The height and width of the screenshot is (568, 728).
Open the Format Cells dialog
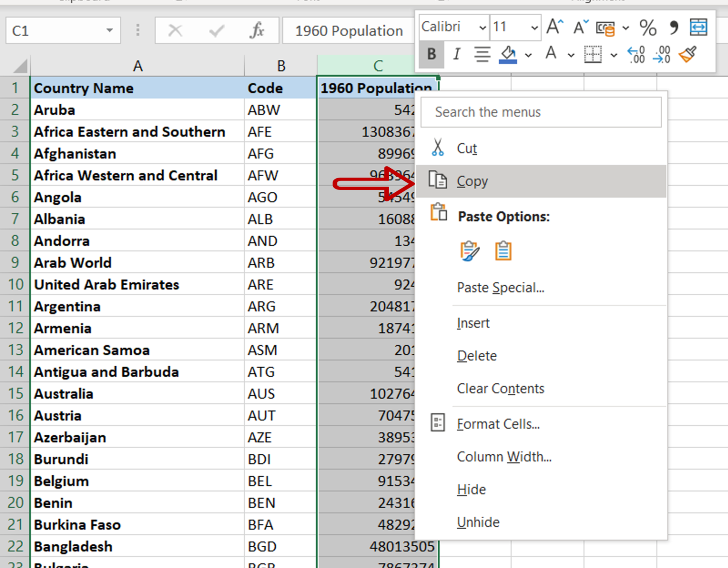point(498,424)
